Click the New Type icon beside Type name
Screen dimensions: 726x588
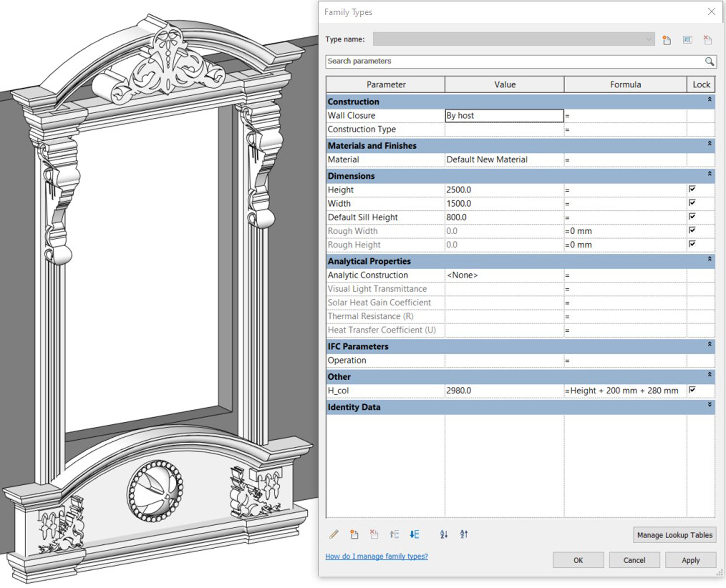666,40
